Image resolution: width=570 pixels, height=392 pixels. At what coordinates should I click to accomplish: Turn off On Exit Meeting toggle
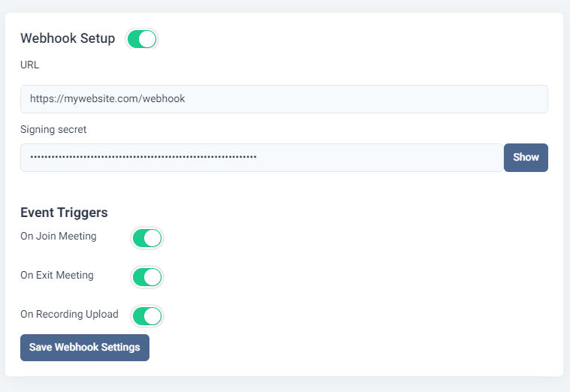point(147,277)
